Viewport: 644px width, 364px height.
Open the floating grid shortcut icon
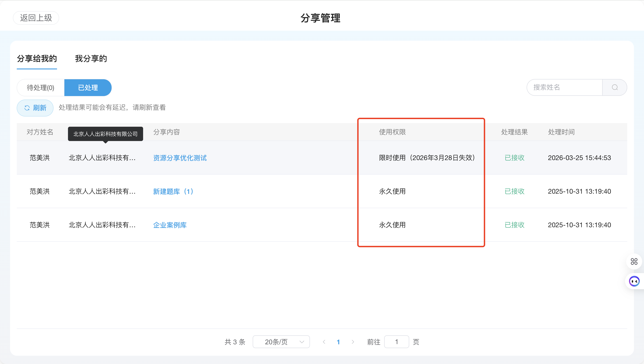(x=634, y=261)
